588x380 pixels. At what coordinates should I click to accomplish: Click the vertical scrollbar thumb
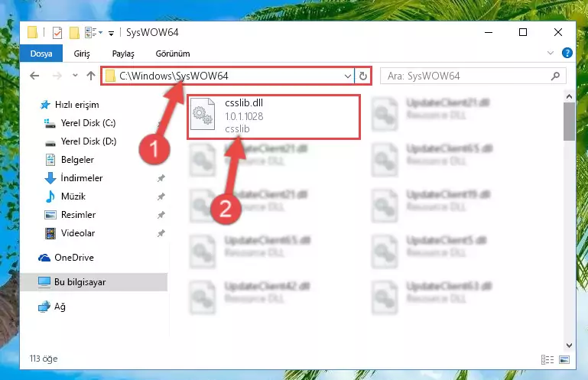point(569,122)
